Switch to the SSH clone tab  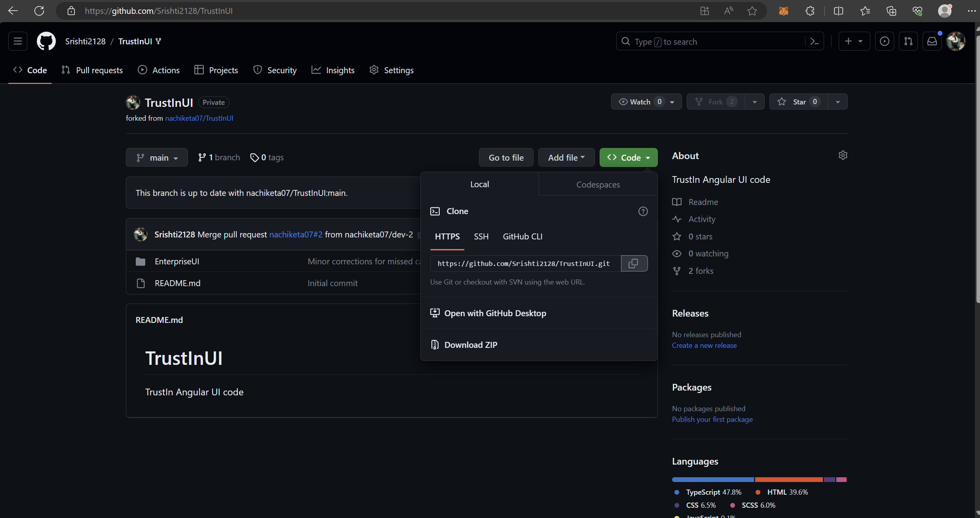[x=481, y=236]
